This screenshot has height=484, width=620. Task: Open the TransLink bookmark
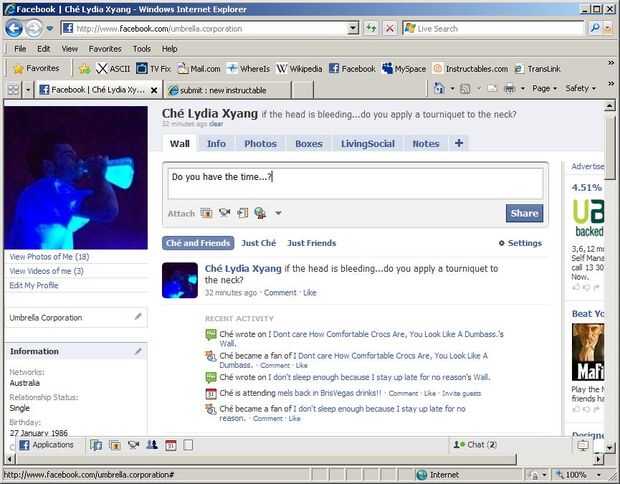click(x=538, y=69)
